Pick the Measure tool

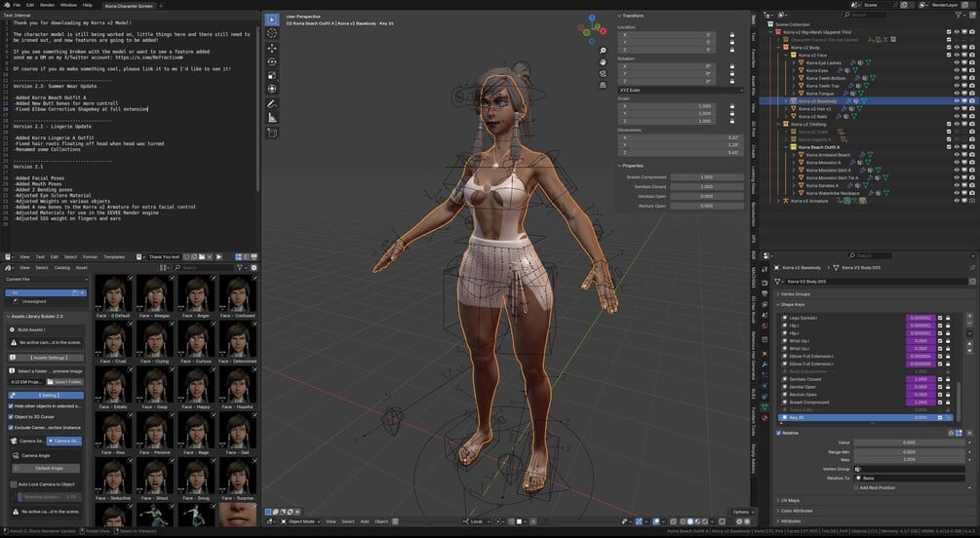(x=272, y=118)
